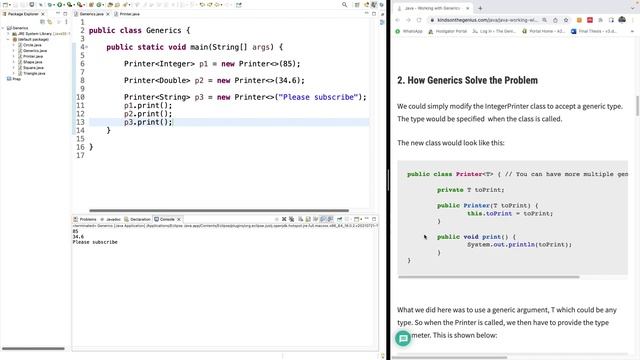Reload the Chrome page
The width and height of the screenshot is (640, 360).
tap(419, 20)
